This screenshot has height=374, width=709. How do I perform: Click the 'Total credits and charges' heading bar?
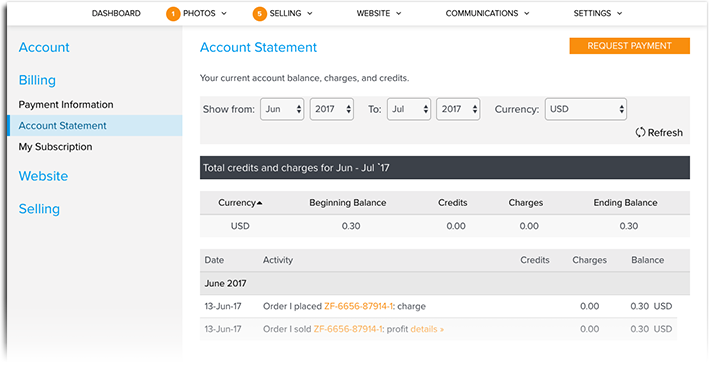(x=445, y=168)
